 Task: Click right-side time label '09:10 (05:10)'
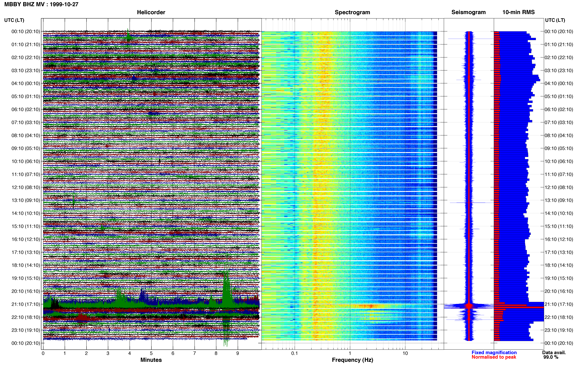pyautogui.click(x=559, y=148)
